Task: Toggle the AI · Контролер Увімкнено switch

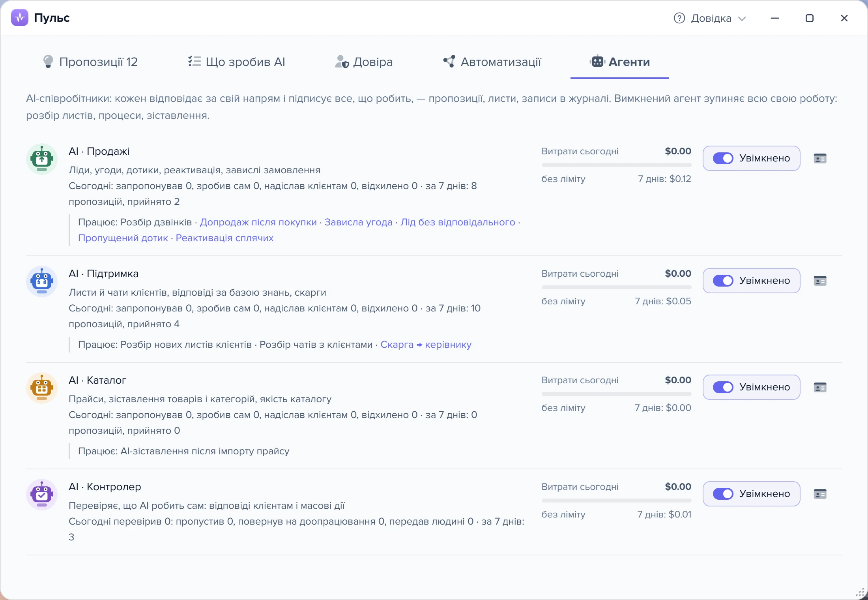Action: tap(723, 494)
